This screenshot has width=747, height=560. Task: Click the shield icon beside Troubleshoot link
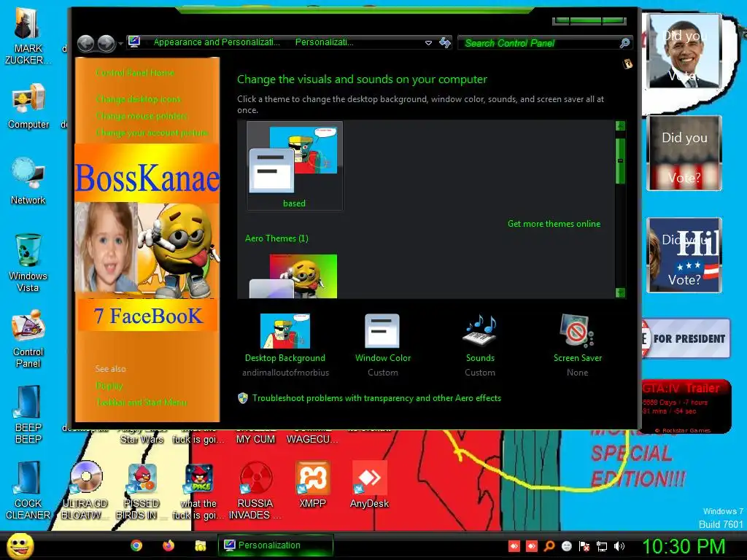243,398
